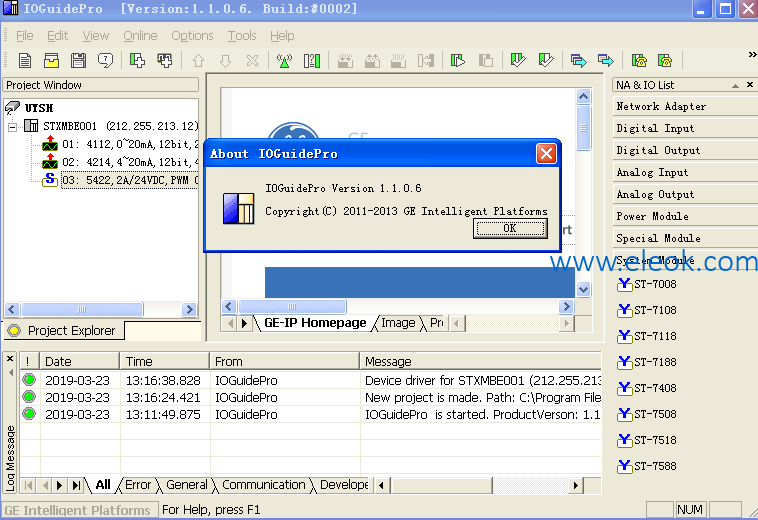The height and width of the screenshot is (520, 758).
Task: Expand the Network Adapter category
Action: [685, 106]
